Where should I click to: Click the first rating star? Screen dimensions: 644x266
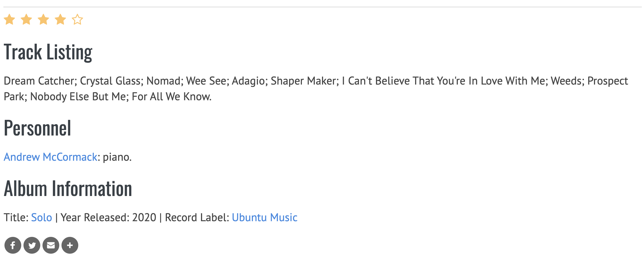click(10, 20)
